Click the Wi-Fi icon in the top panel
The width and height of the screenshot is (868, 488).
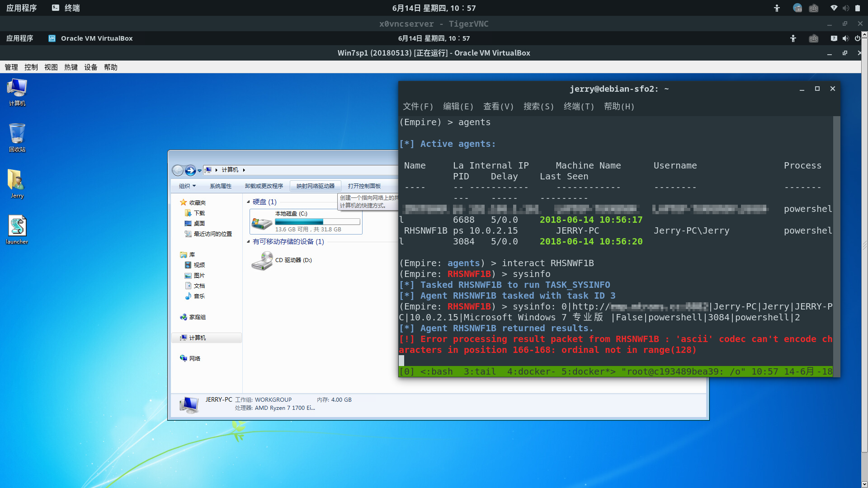pos(834,8)
